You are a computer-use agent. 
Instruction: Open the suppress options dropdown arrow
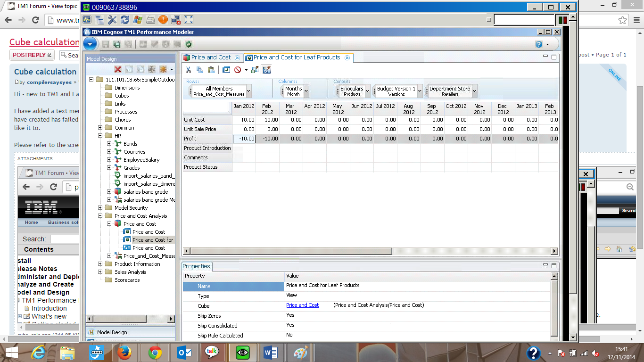coord(246,70)
